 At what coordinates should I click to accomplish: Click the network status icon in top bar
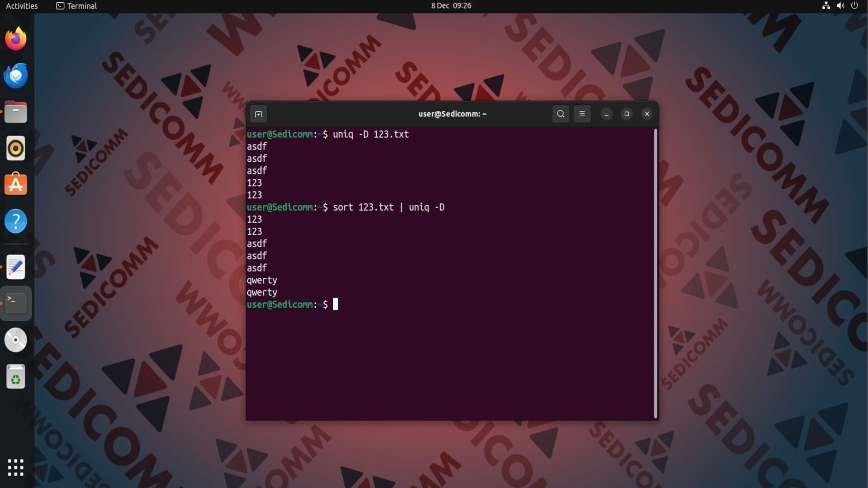click(x=826, y=6)
